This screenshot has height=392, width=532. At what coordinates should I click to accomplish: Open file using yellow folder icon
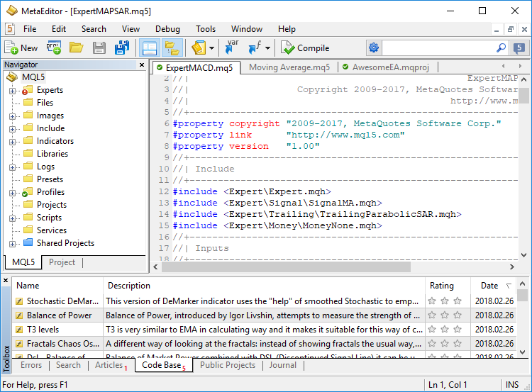[x=77, y=47]
